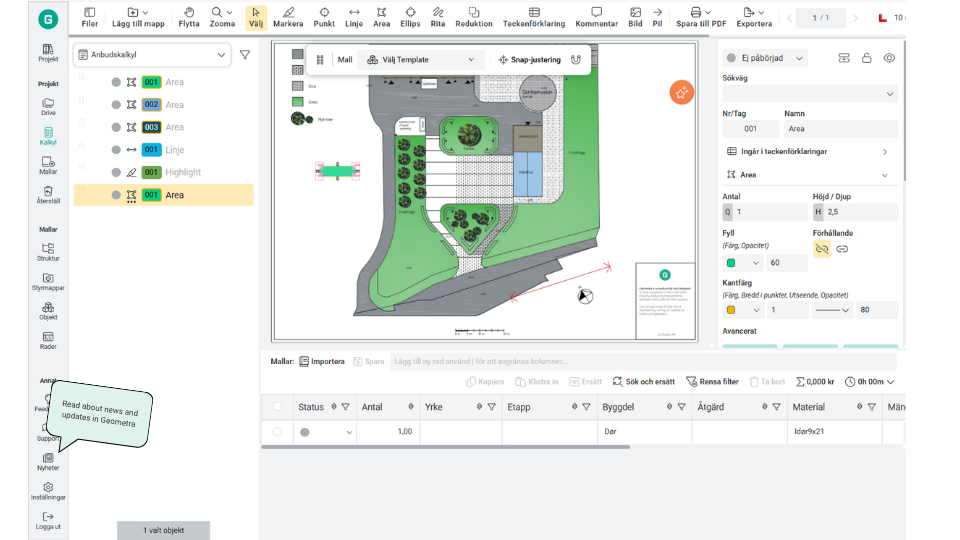This screenshot has height=540, width=960.
Task: Click Lägg till mapp
Action: coord(138,17)
